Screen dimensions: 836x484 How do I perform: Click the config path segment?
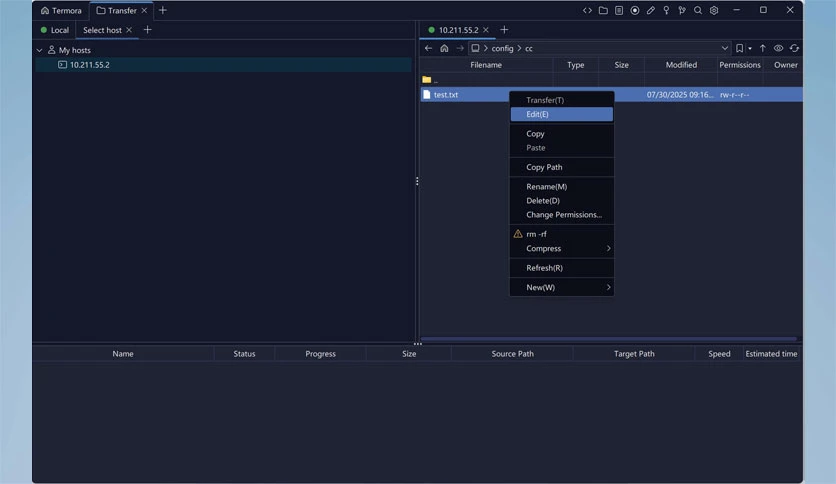coord(502,48)
